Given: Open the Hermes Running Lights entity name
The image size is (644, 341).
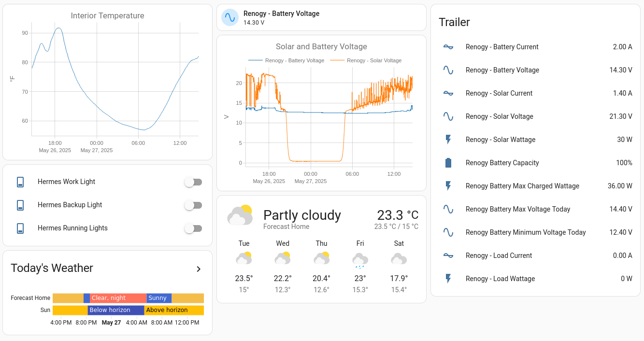Looking at the screenshot, I should pyautogui.click(x=72, y=228).
